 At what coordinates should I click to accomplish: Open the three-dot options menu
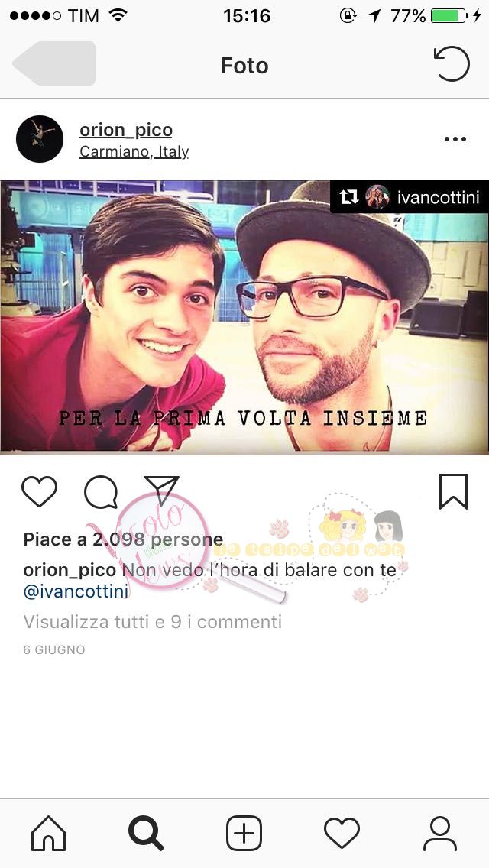pyautogui.click(x=455, y=139)
